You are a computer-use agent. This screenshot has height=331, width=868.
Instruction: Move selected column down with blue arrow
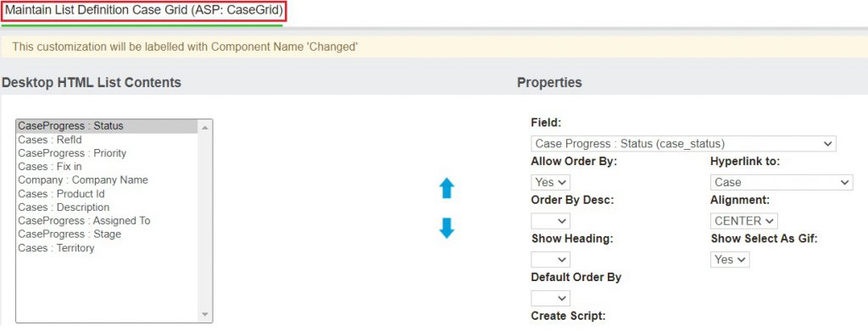coord(447,228)
